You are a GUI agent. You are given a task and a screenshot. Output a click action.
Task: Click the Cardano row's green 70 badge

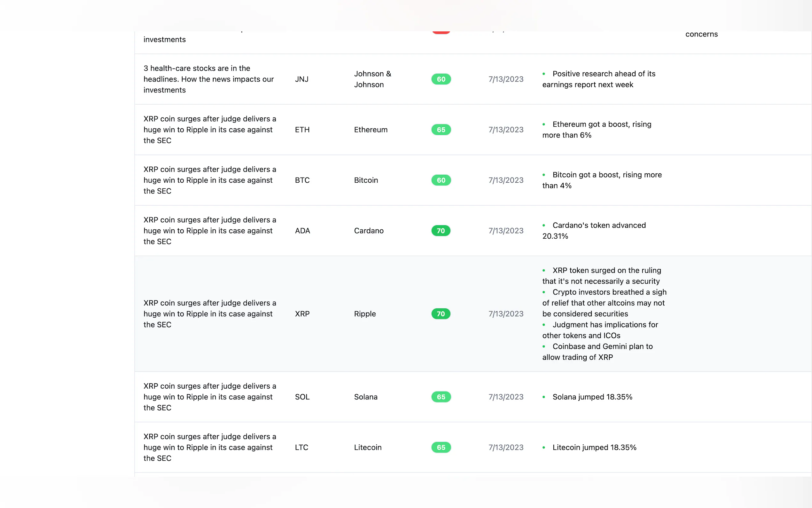441,231
